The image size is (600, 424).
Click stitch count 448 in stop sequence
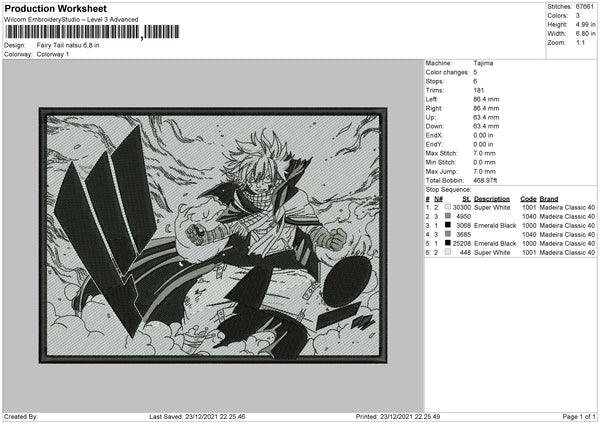[x=465, y=253]
